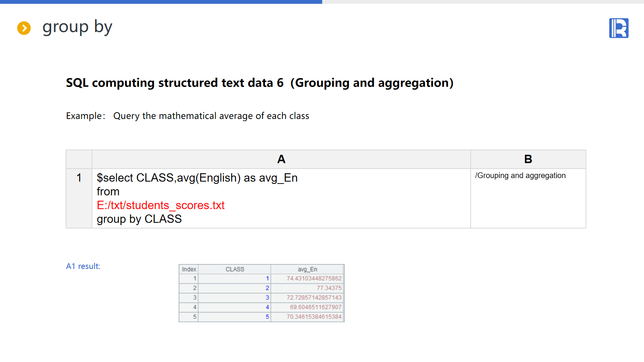Click the gray unfilled portion of progress bar
644x362 pixels.
(x=481, y=2)
